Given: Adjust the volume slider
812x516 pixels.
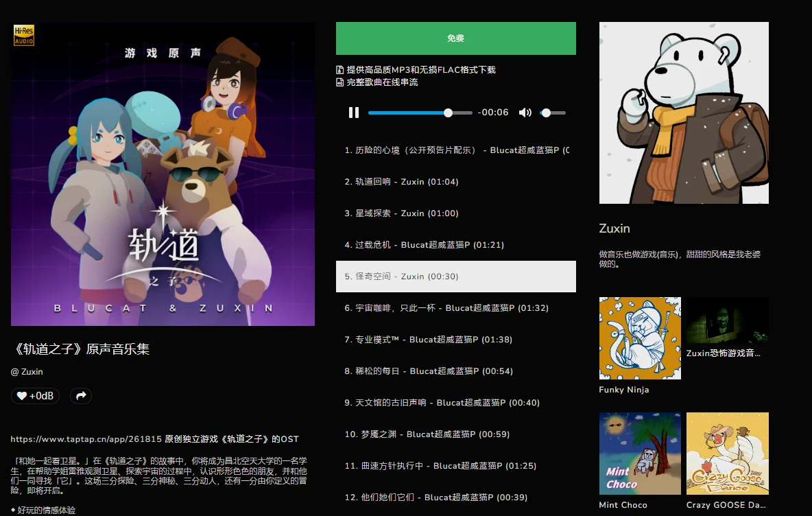Looking at the screenshot, I should click(x=552, y=112).
